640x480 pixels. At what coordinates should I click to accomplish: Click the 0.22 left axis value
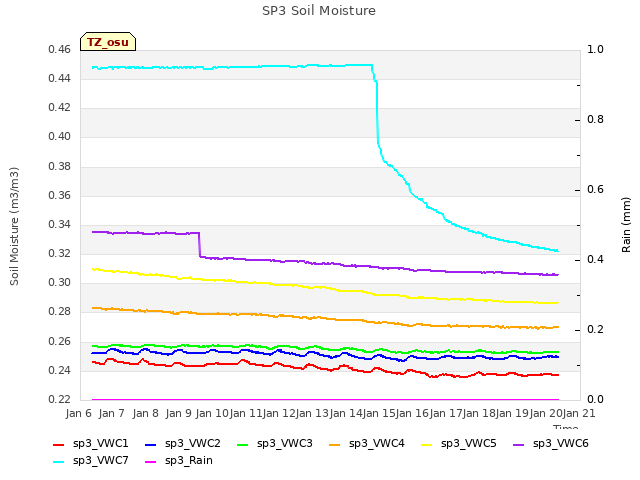click(60, 399)
